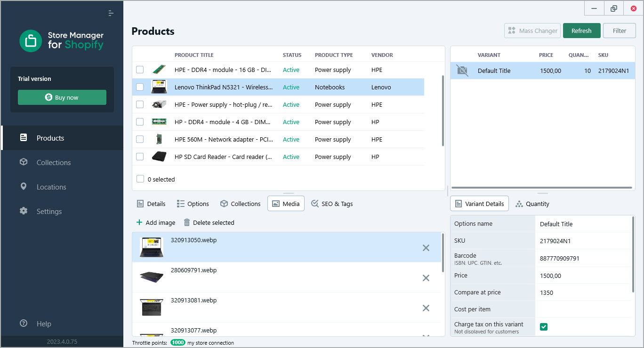The image size is (644, 348).
Task: Click Add image in media toolbar
Action: (155, 222)
